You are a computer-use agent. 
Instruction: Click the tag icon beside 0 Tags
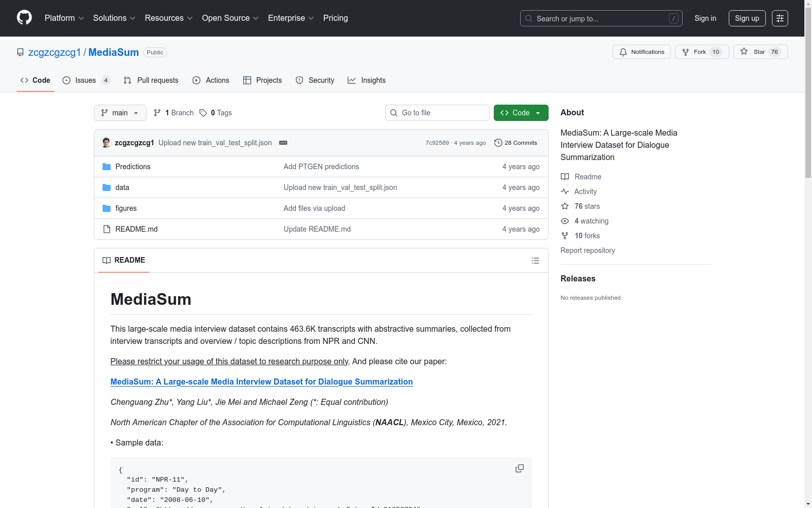(x=203, y=113)
